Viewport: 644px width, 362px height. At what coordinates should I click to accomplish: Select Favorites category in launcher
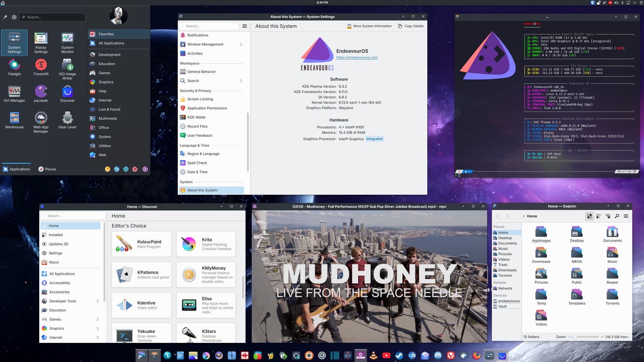coord(119,34)
